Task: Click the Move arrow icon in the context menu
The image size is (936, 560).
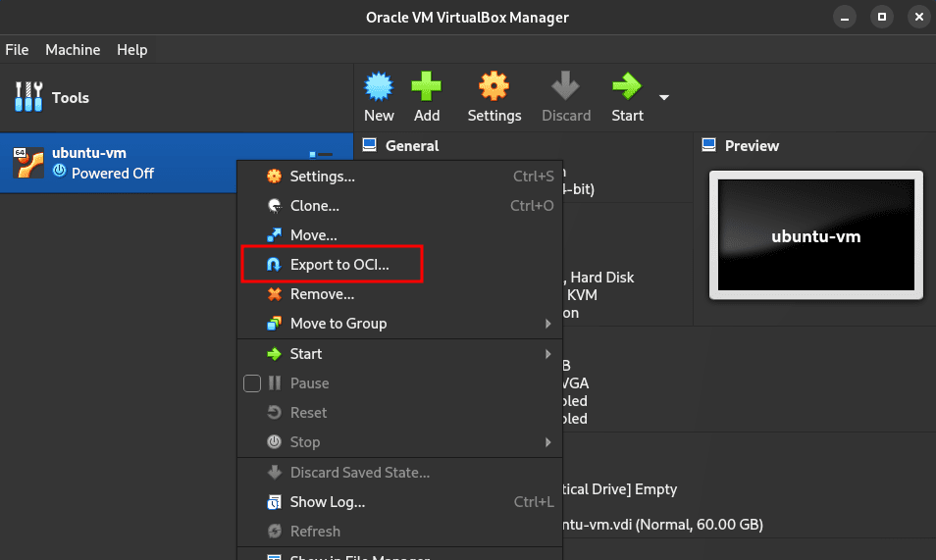Action: pyautogui.click(x=274, y=235)
